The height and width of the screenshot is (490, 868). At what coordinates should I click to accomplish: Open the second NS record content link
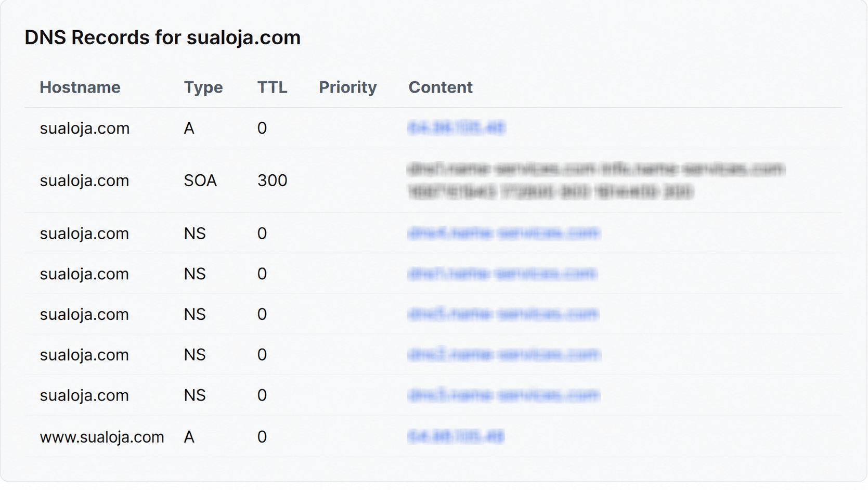tap(502, 274)
